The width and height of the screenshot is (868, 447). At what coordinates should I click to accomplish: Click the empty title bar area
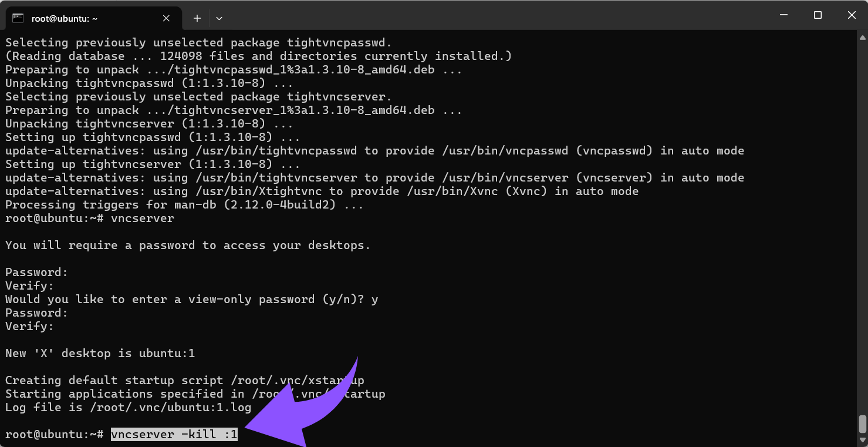[x=470, y=16]
